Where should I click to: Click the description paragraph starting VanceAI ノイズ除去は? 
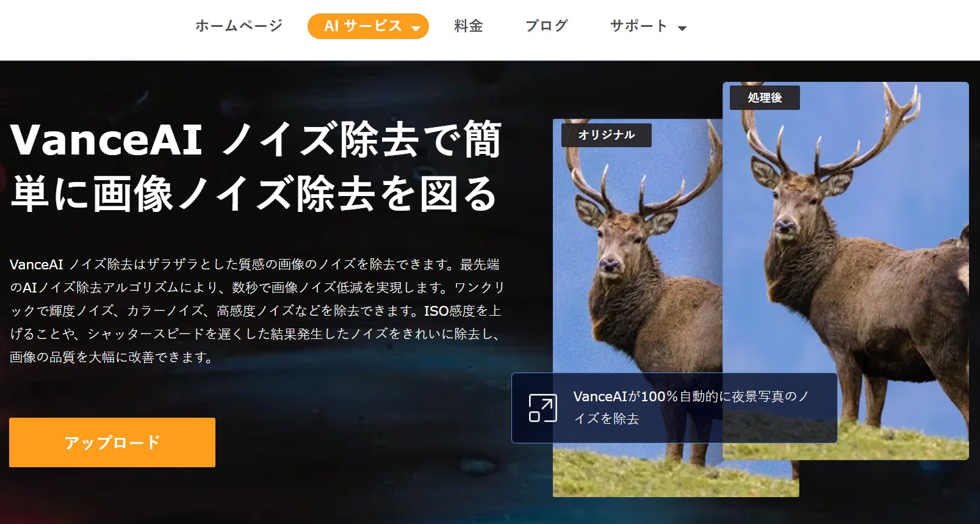point(257,311)
